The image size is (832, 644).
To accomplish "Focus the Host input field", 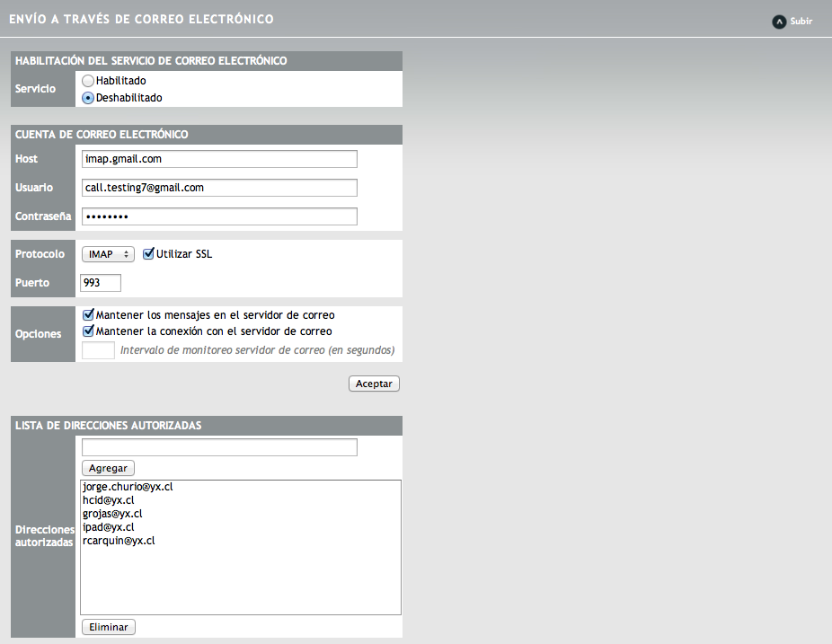I will click(x=219, y=159).
